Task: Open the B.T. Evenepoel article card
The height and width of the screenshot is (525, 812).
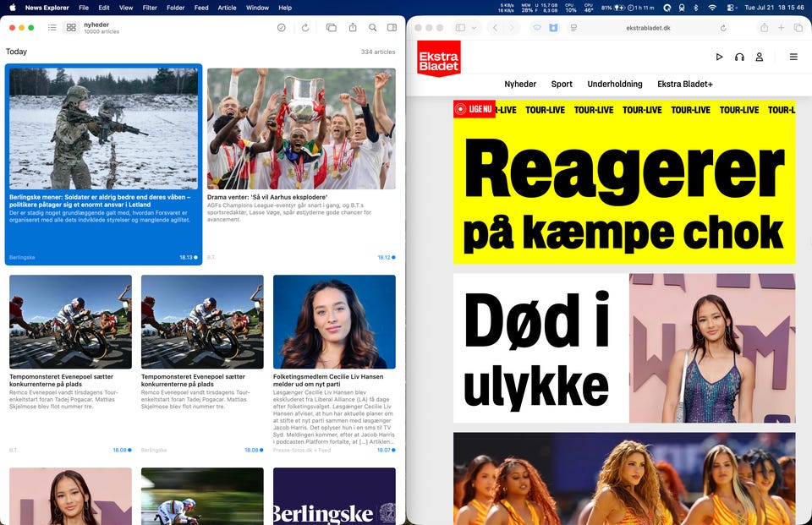Action: coord(70,364)
